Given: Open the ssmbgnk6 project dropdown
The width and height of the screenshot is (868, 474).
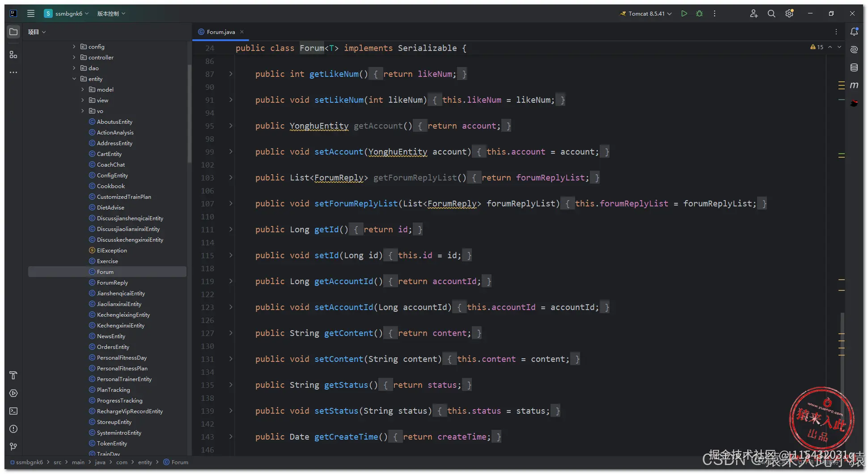Looking at the screenshot, I should click(x=67, y=13).
